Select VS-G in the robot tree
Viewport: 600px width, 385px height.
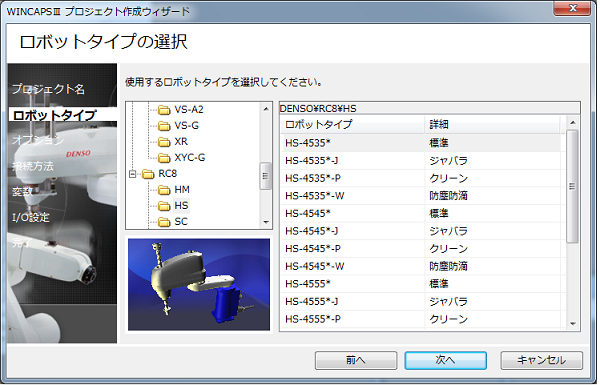[x=186, y=126]
